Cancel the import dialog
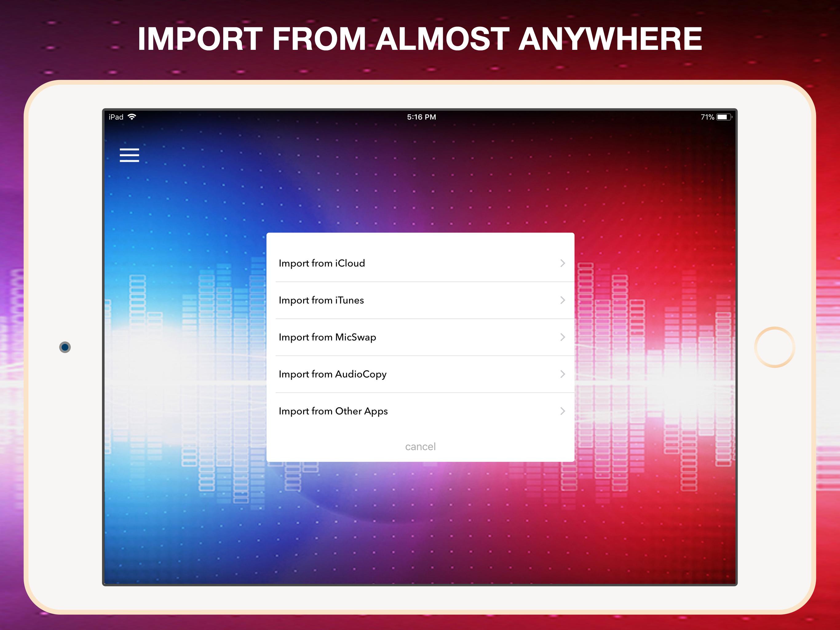This screenshot has width=840, height=630. click(x=420, y=446)
